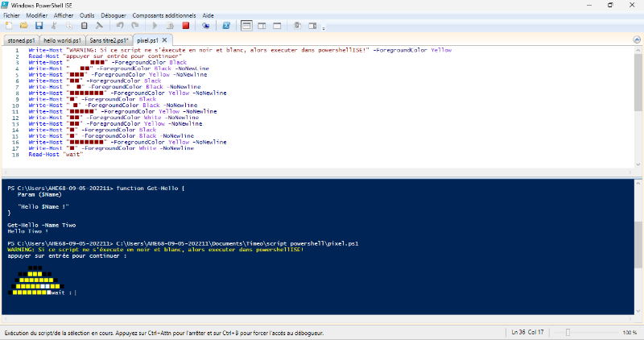Click the Open script folder icon

pos(23,26)
